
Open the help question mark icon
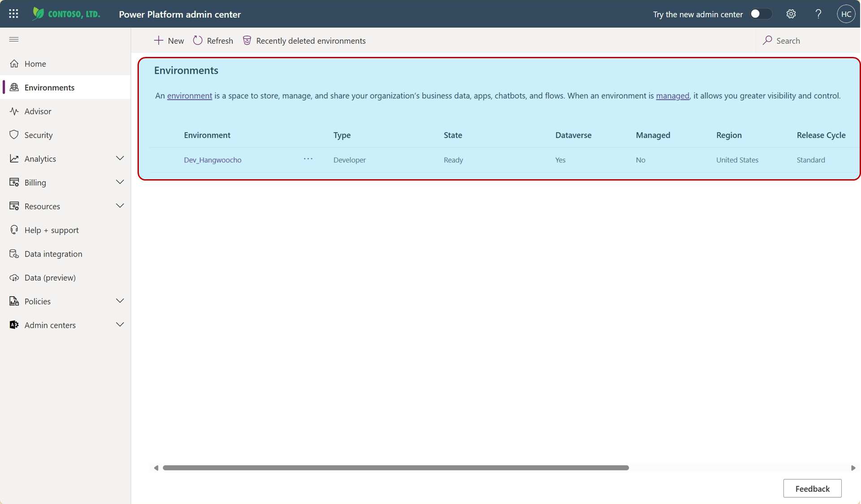pos(818,14)
